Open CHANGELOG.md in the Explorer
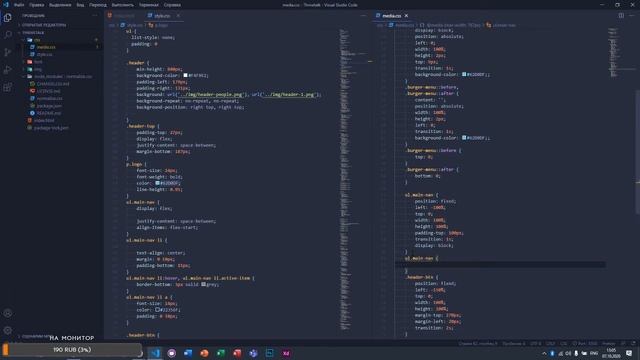Image resolution: width=640 pixels, height=360 pixels. point(53,84)
